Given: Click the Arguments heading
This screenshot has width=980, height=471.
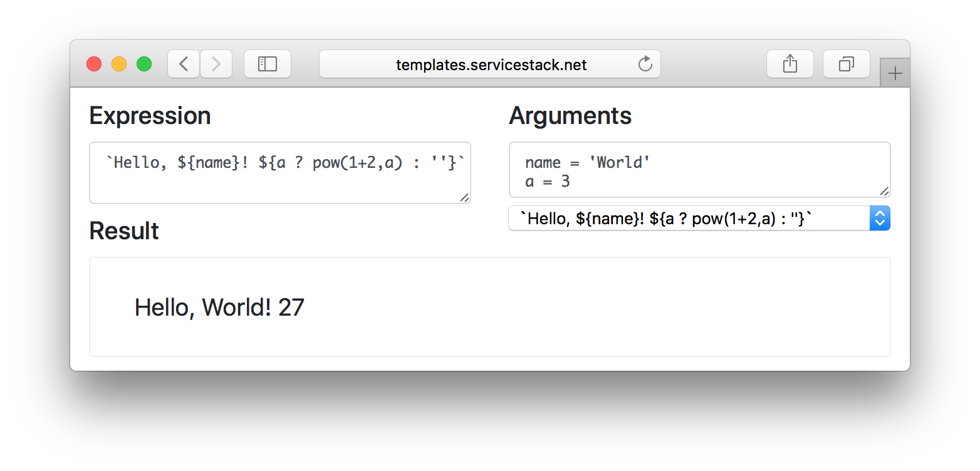Looking at the screenshot, I should click(x=570, y=116).
